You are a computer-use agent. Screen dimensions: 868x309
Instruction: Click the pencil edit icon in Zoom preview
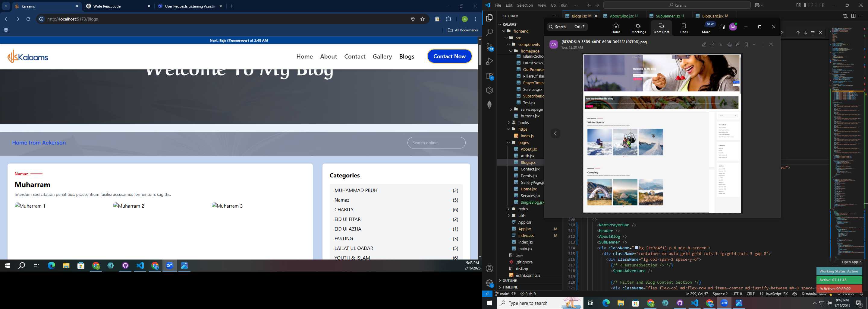[704, 45]
